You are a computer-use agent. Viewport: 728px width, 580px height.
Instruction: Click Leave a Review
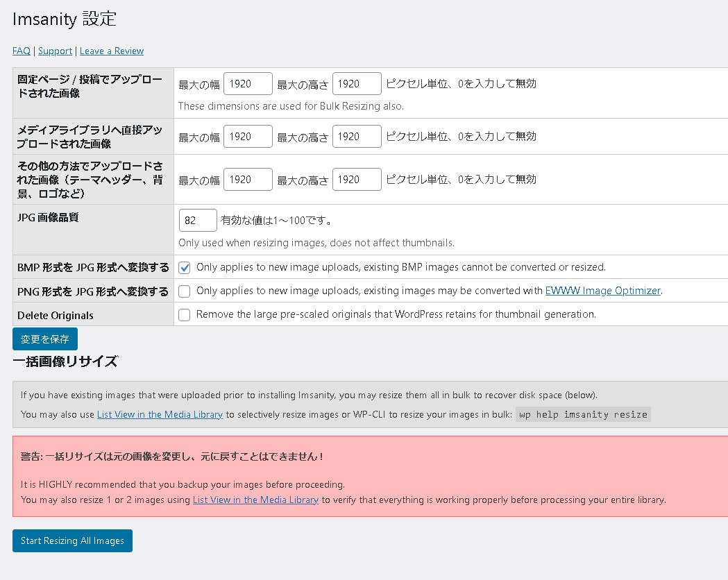pos(111,51)
